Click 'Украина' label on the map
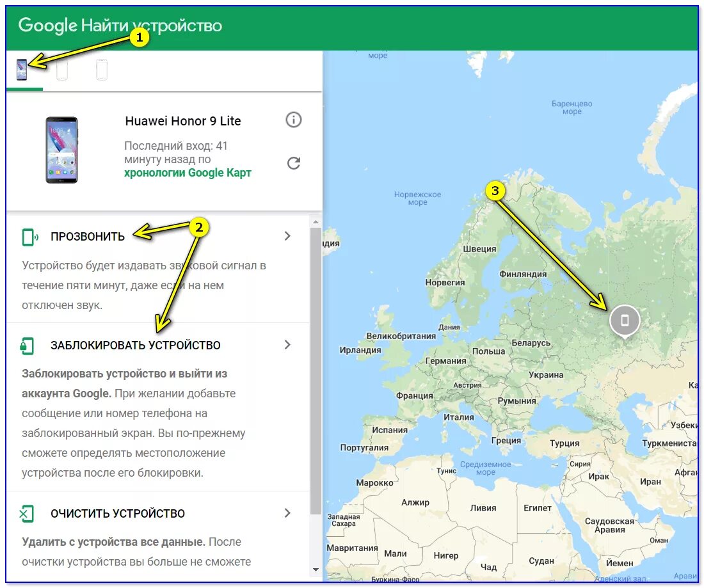 (x=546, y=375)
